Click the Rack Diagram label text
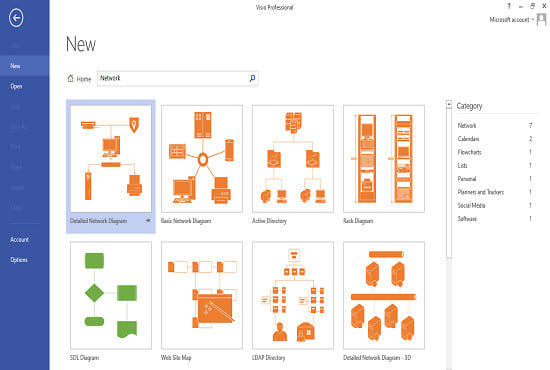 pyautogui.click(x=358, y=221)
